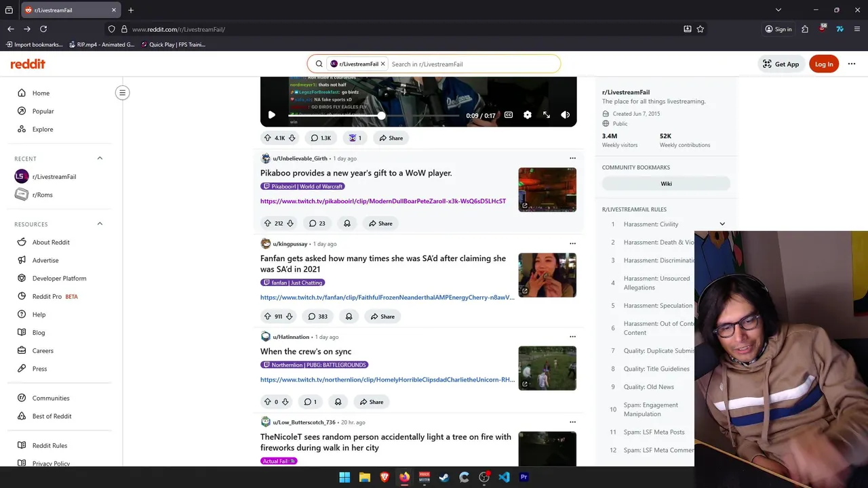Click the Reddit logo
The width and height of the screenshot is (868, 488).
pyautogui.click(x=28, y=64)
